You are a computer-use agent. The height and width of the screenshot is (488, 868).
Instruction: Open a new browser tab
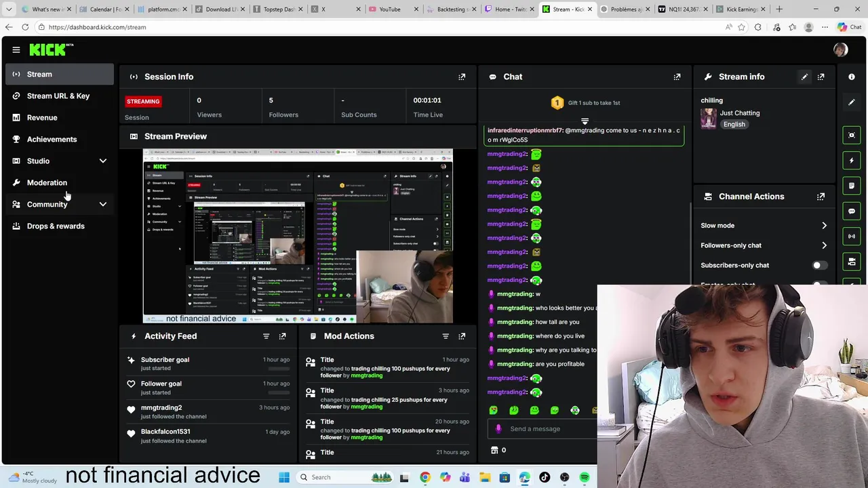pos(779,9)
